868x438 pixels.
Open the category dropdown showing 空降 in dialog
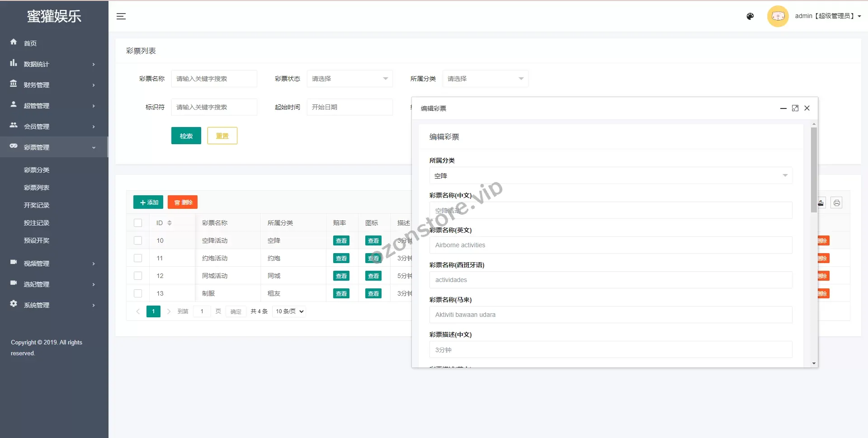(x=610, y=176)
